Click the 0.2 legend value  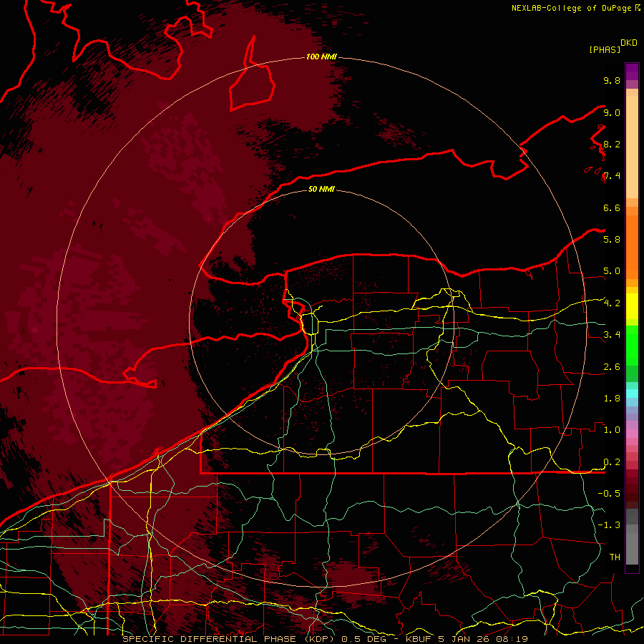coord(612,462)
